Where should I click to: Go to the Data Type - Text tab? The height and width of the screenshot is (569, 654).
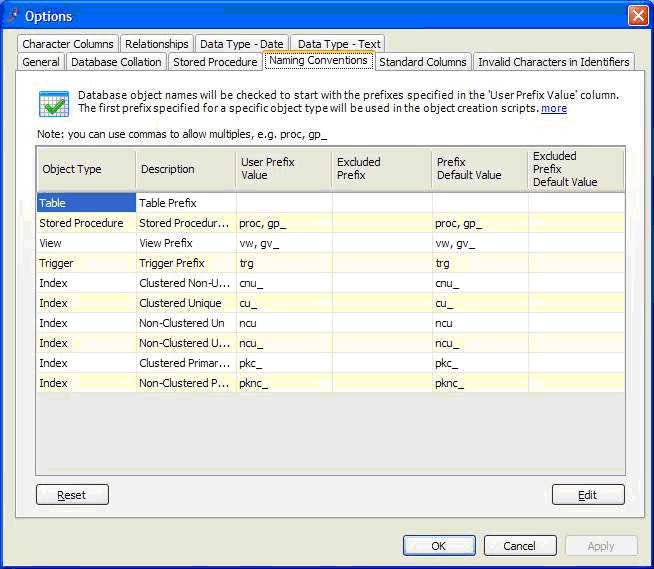point(338,44)
